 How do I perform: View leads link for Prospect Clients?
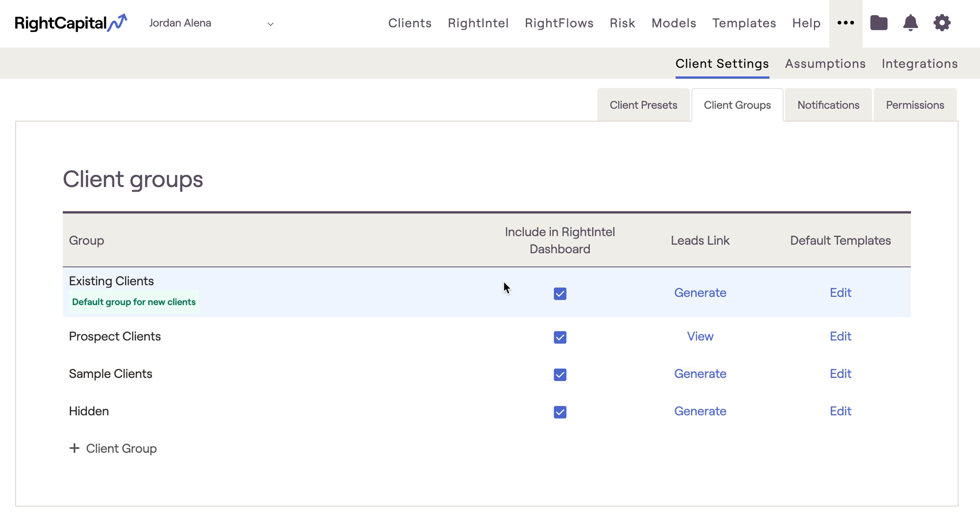coord(700,336)
